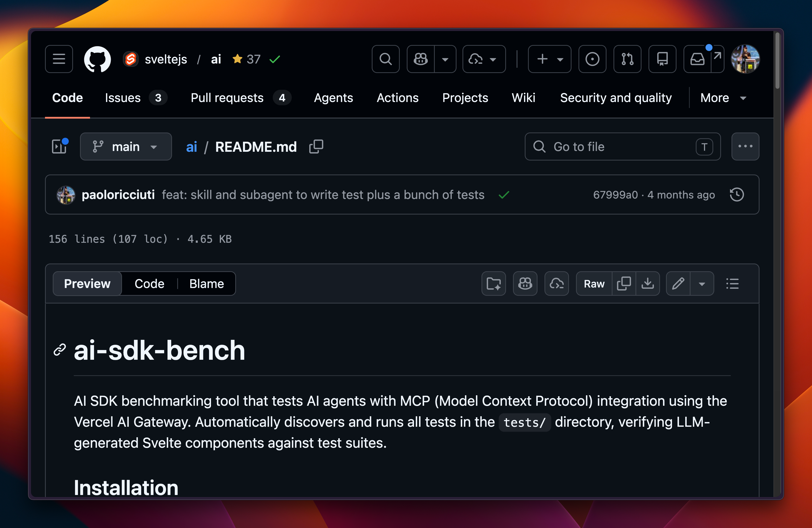The height and width of the screenshot is (528, 812).
Task: Select the Preview view toggle
Action: [87, 284]
